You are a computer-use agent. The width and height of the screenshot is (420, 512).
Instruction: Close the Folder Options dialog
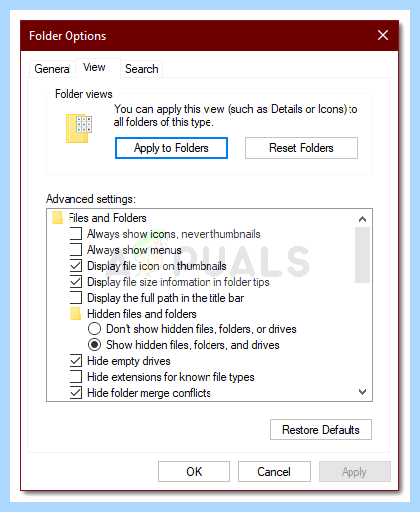(x=383, y=35)
